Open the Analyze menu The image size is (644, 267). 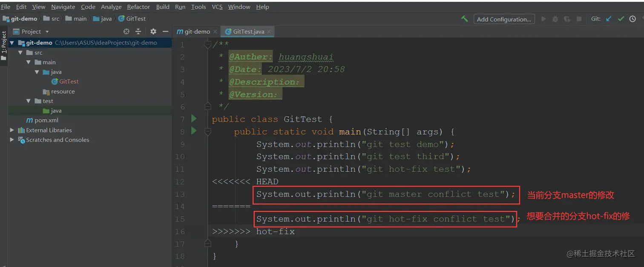click(x=111, y=7)
